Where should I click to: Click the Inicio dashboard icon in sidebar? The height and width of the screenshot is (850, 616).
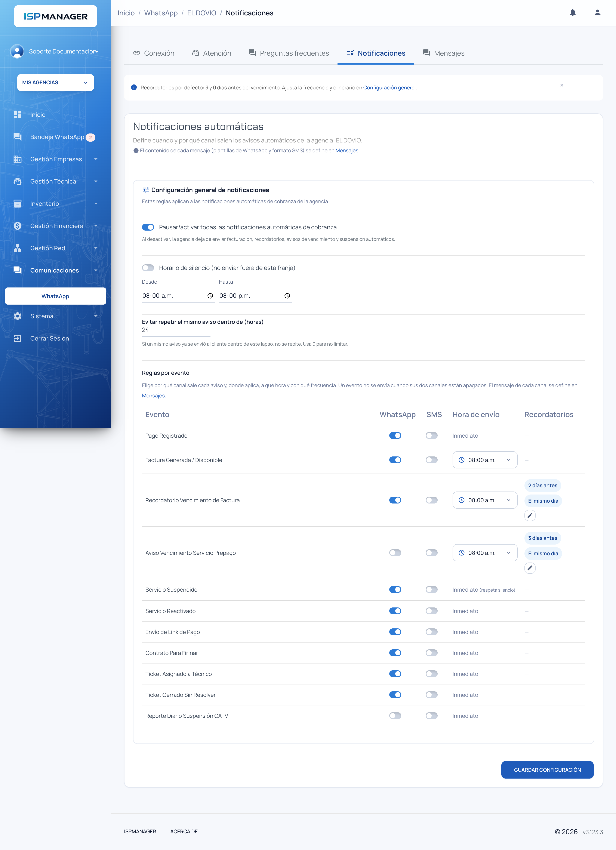[18, 115]
